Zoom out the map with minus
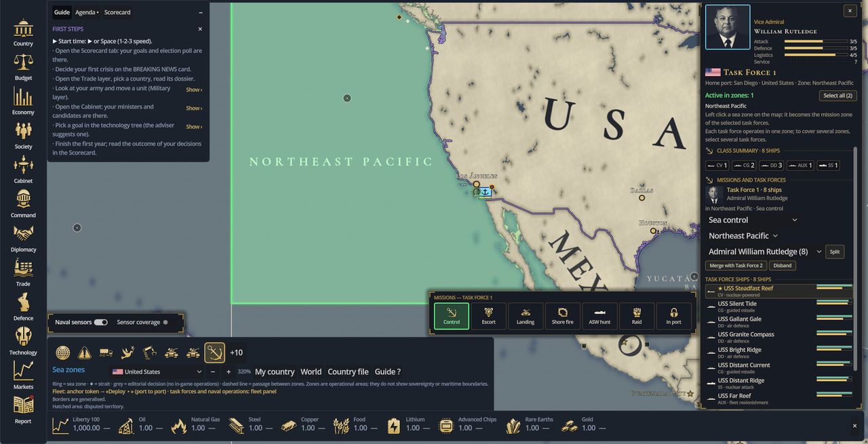Screen dimensions: 868x444 click(x=213, y=371)
